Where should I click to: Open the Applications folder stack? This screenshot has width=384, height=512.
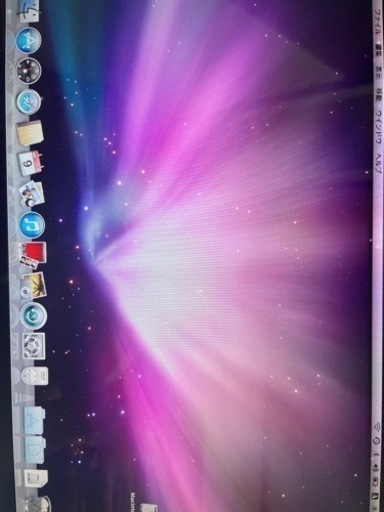coord(34,420)
